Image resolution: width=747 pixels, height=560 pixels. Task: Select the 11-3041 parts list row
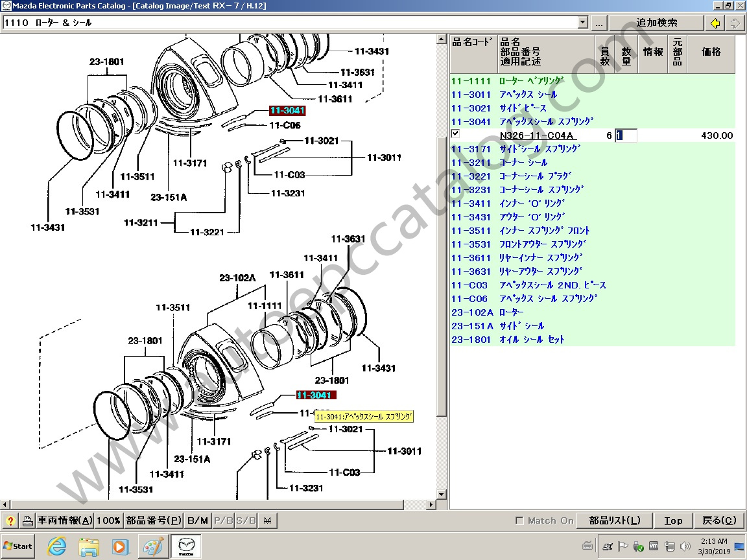pos(592,121)
